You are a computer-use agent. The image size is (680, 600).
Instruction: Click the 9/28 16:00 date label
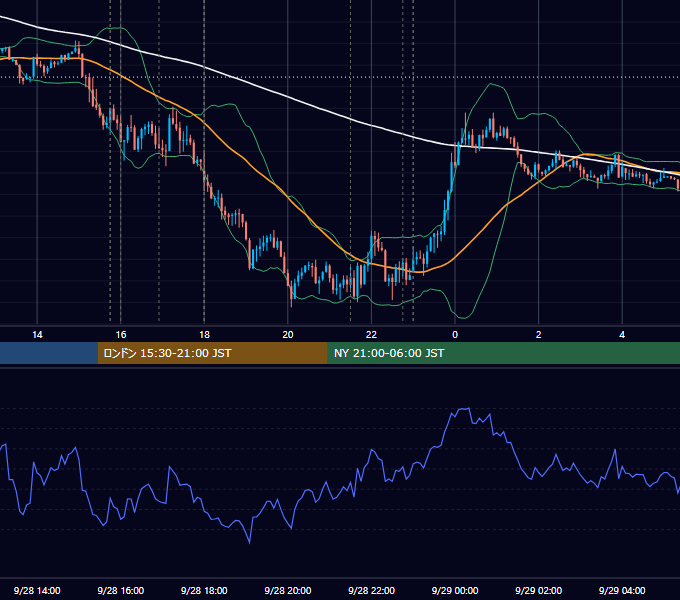(x=121, y=590)
